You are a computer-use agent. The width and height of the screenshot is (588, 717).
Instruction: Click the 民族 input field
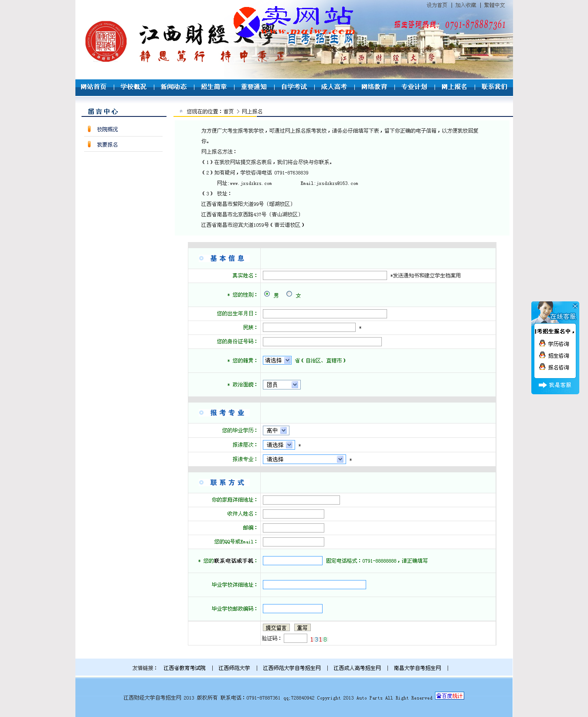click(309, 328)
